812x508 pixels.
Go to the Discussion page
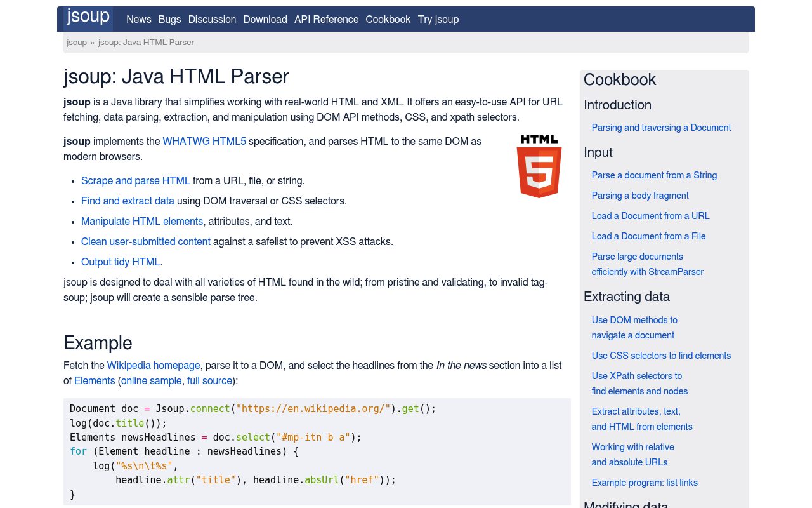point(212,20)
